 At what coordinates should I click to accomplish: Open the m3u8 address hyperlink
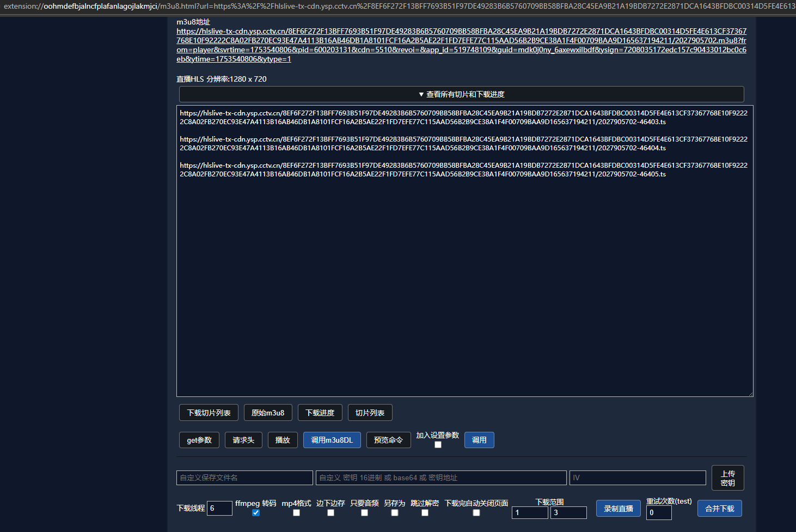[x=461, y=45]
